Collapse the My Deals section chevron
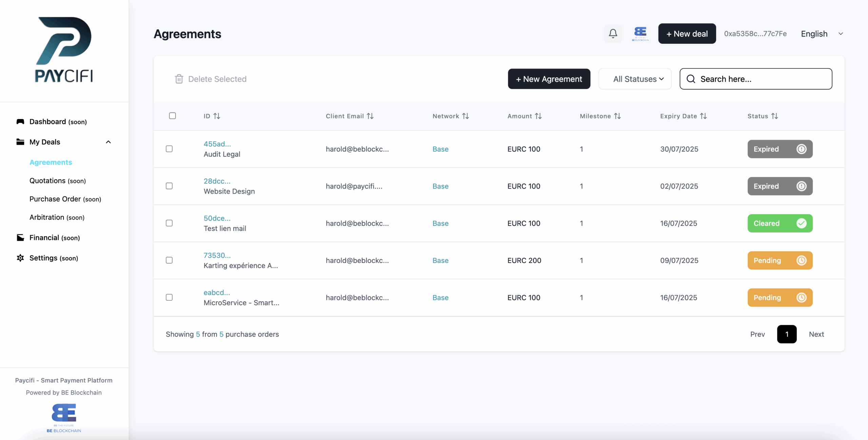Screen dimensions: 868x440 click(108, 142)
